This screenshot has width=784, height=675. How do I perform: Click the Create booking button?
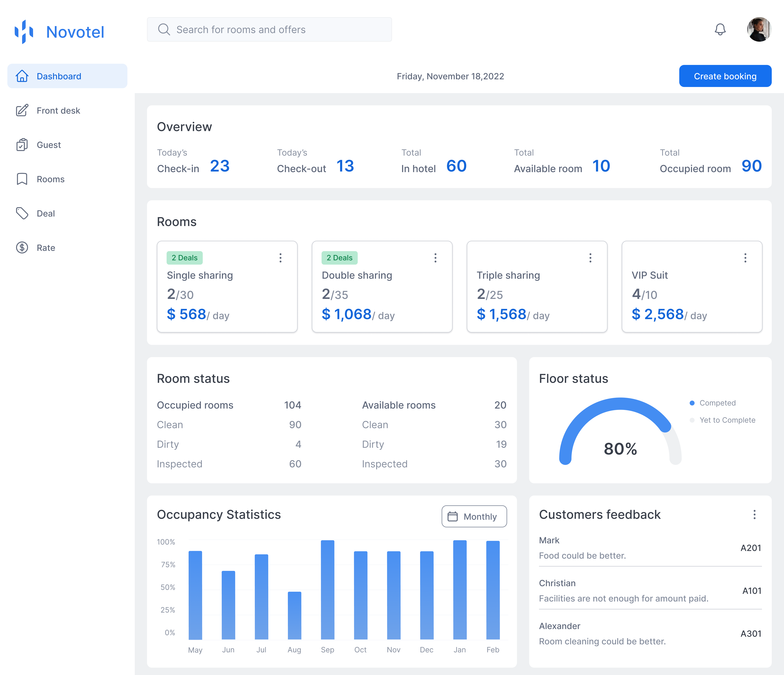pyautogui.click(x=725, y=76)
